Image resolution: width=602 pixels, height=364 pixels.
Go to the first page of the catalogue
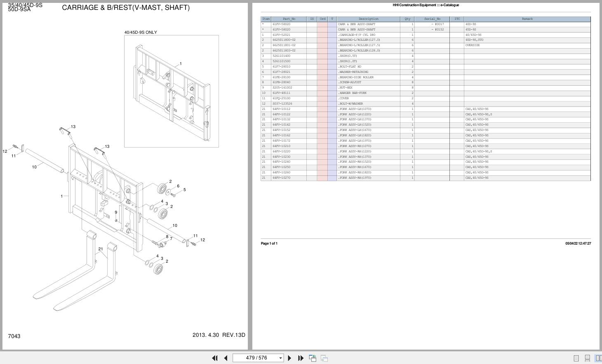(215, 358)
